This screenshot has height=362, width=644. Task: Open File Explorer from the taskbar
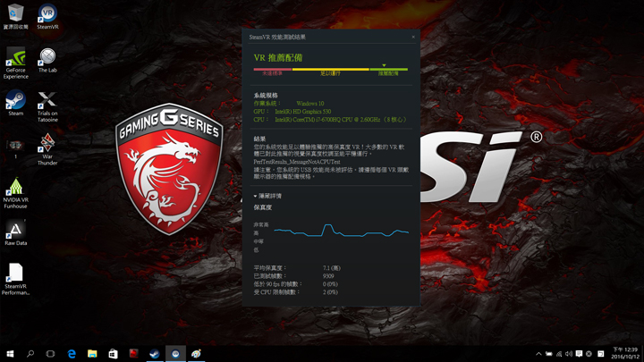(92, 354)
